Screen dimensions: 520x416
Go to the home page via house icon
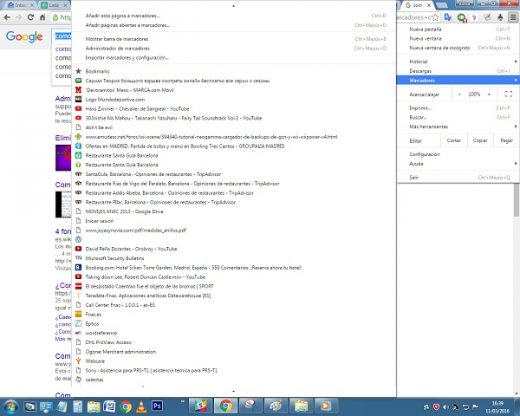[x=42, y=17]
